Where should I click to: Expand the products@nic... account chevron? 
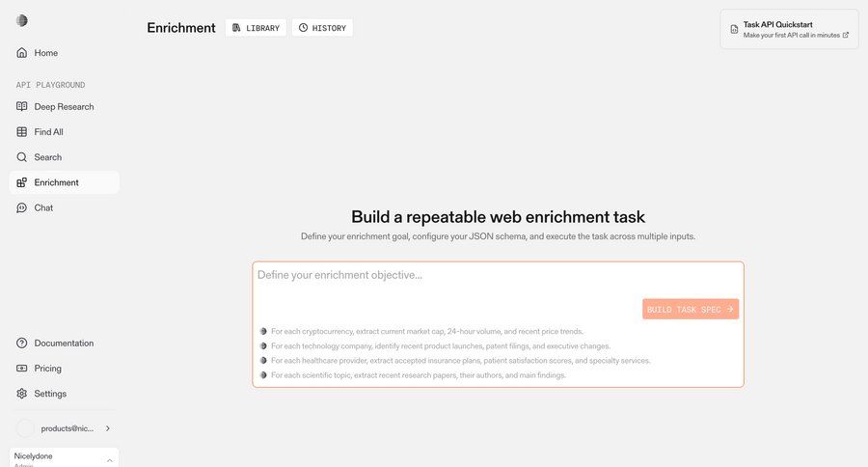pyautogui.click(x=107, y=428)
